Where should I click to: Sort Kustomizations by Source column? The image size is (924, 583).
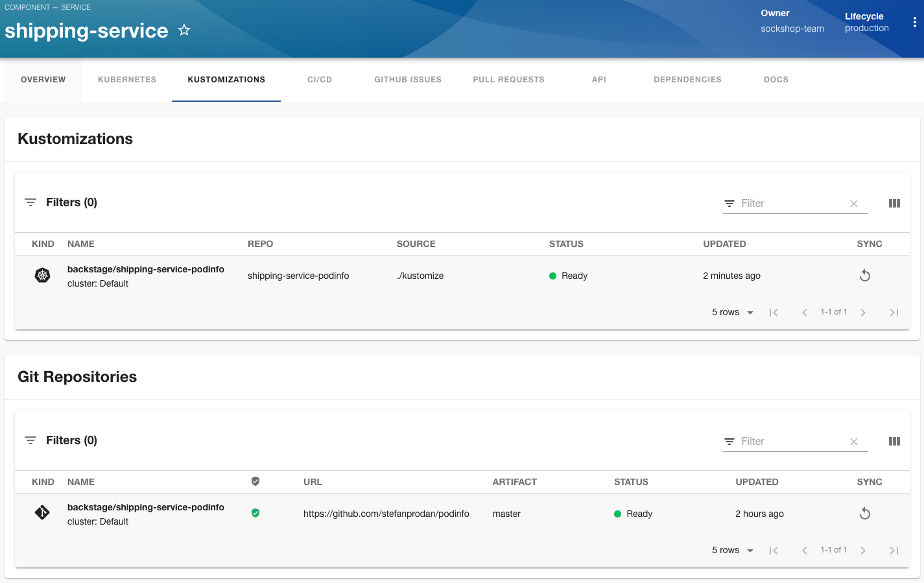[x=416, y=244]
